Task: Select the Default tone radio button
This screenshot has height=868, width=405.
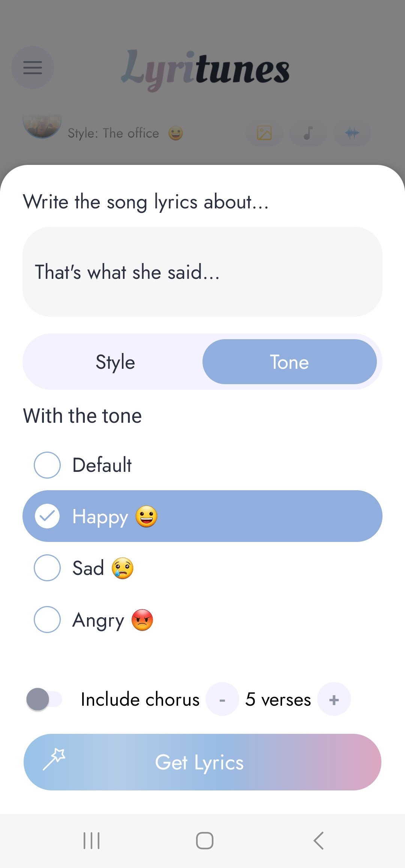Action: point(47,465)
